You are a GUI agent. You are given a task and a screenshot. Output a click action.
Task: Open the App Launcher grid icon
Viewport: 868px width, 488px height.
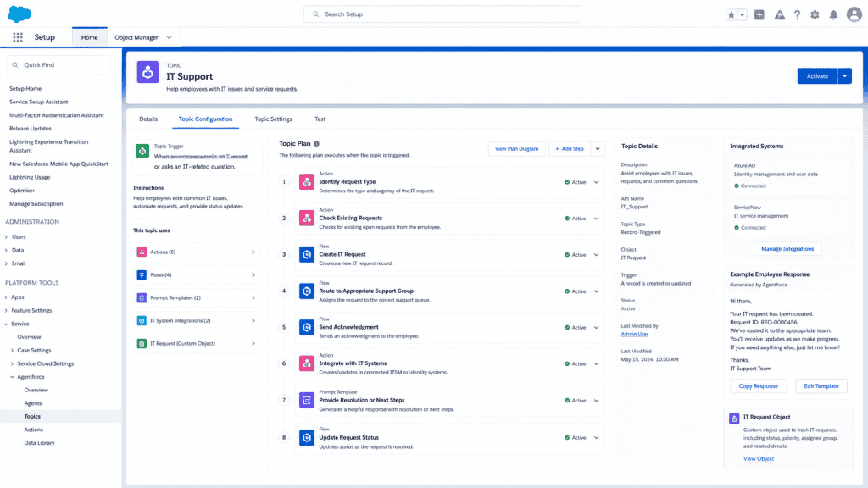tap(18, 37)
